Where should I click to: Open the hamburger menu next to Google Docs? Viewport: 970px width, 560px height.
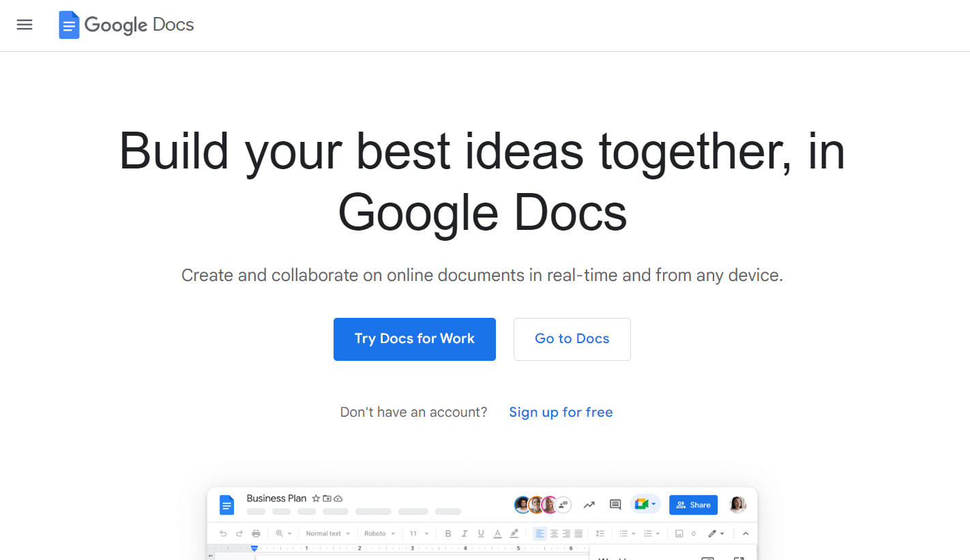click(x=25, y=25)
